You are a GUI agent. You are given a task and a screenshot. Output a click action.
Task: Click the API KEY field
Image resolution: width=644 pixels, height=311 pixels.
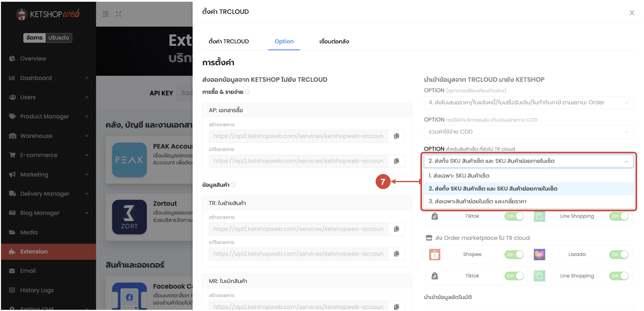tap(184, 93)
